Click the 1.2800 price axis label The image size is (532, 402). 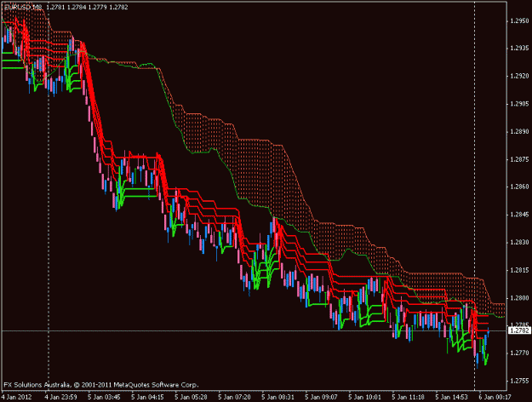(519, 298)
